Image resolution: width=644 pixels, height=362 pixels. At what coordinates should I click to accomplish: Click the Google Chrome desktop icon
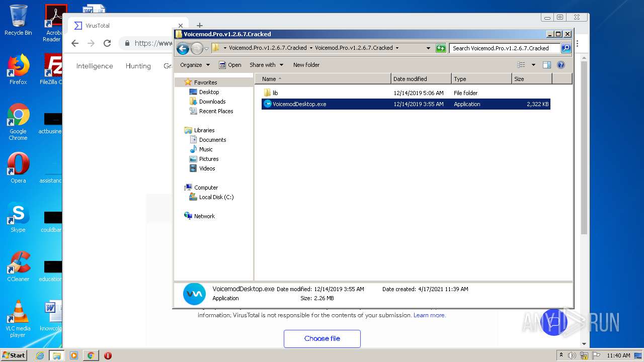[x=18, y=122]
